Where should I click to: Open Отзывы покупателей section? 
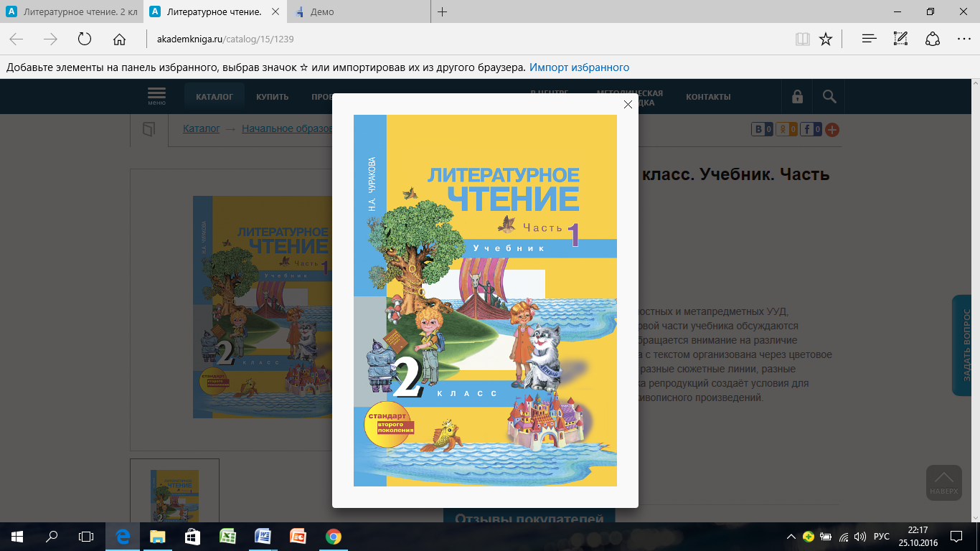[529, 517]
